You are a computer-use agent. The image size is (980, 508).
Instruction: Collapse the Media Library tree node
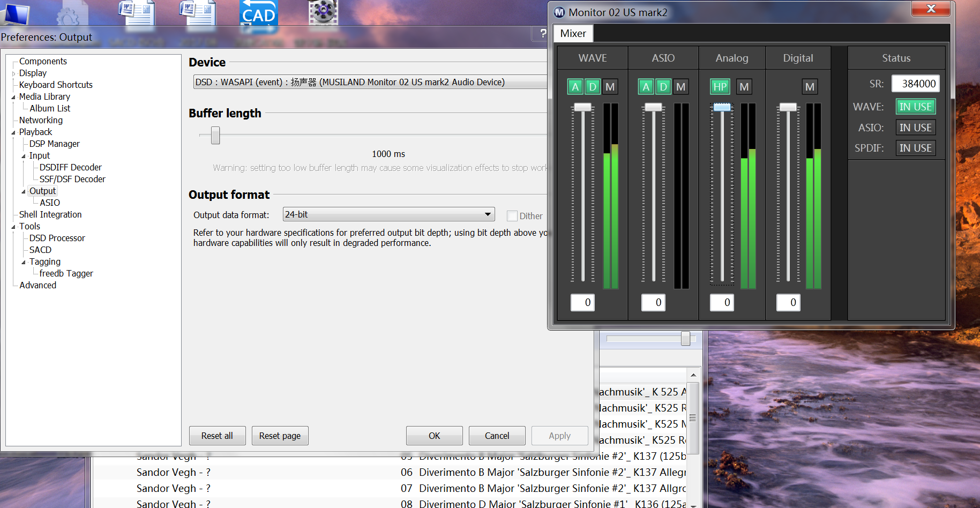click(x=13, y=97)
